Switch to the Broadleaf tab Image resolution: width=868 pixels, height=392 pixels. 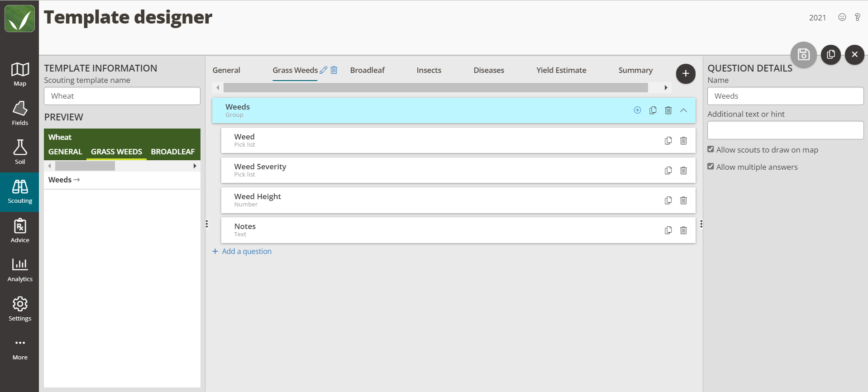tap(367, 70)
